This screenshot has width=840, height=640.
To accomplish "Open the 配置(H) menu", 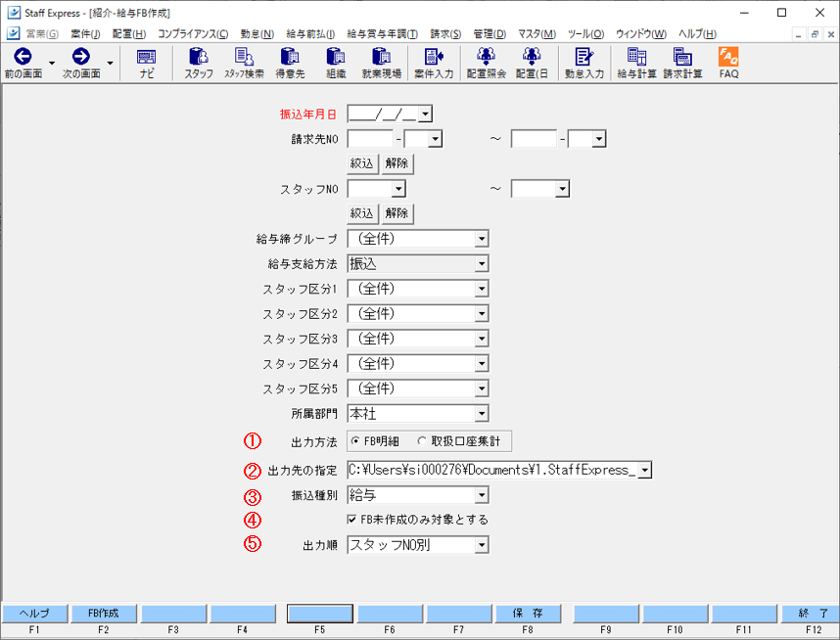I will pos(129,33).
